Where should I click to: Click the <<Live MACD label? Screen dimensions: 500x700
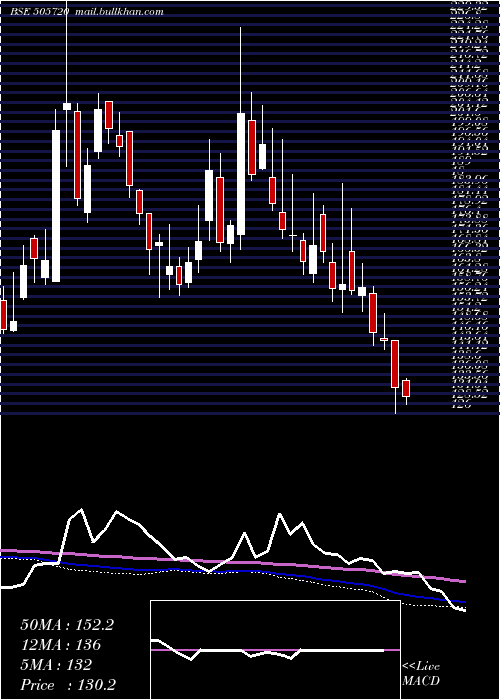point(421,674)
